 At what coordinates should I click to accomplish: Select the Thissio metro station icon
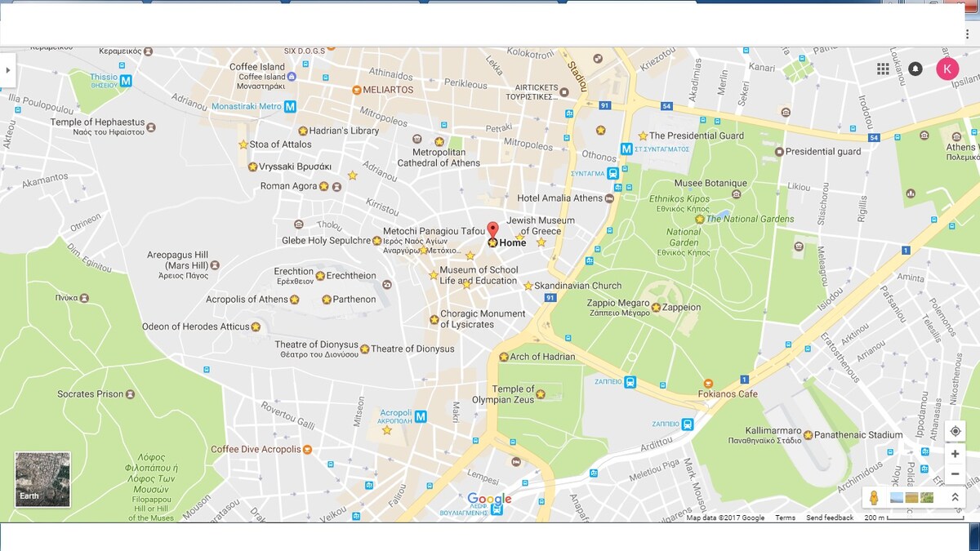tap(126, 80)
